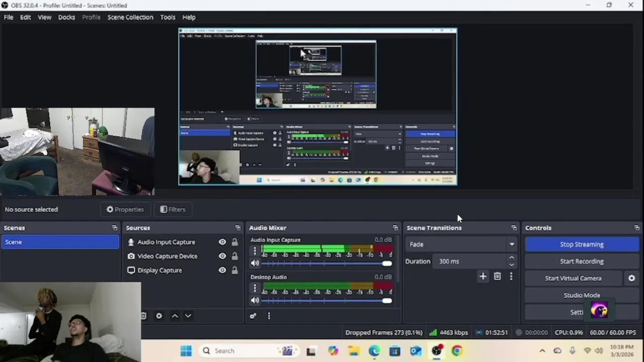The image size is (644, 362).
Task: Toggle the lock on Display Capture
Action: click(x=234, y=270)
